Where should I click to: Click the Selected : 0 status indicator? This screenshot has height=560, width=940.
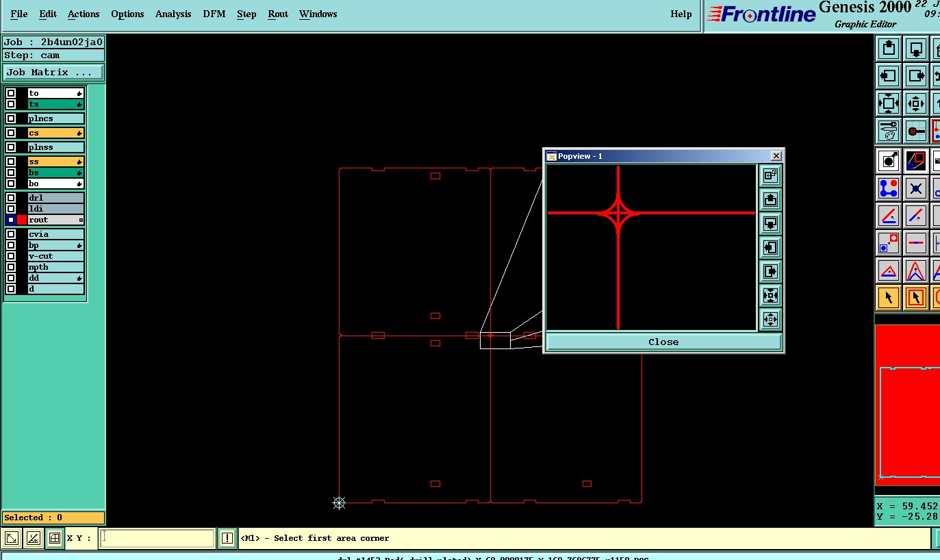click(x=53, y=518)
